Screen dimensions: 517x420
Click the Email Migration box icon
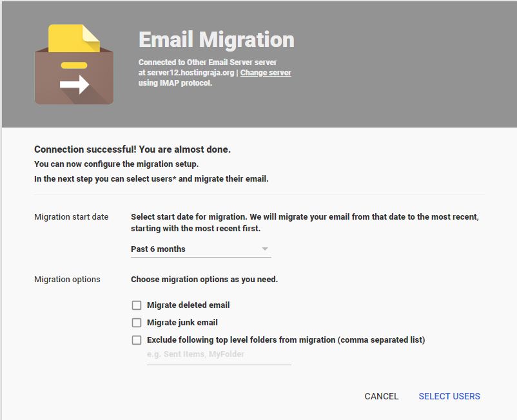click(x=74, y=64)
